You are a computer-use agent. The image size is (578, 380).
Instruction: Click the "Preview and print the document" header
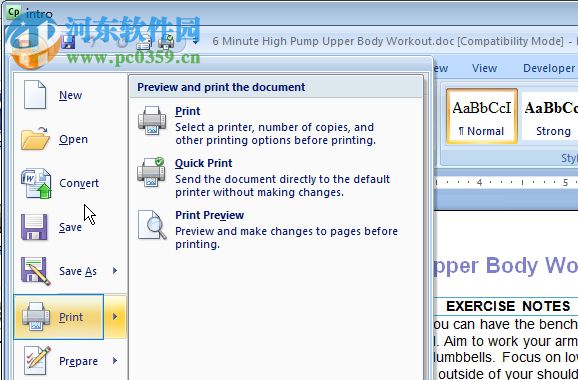click(x=221, y=87)
